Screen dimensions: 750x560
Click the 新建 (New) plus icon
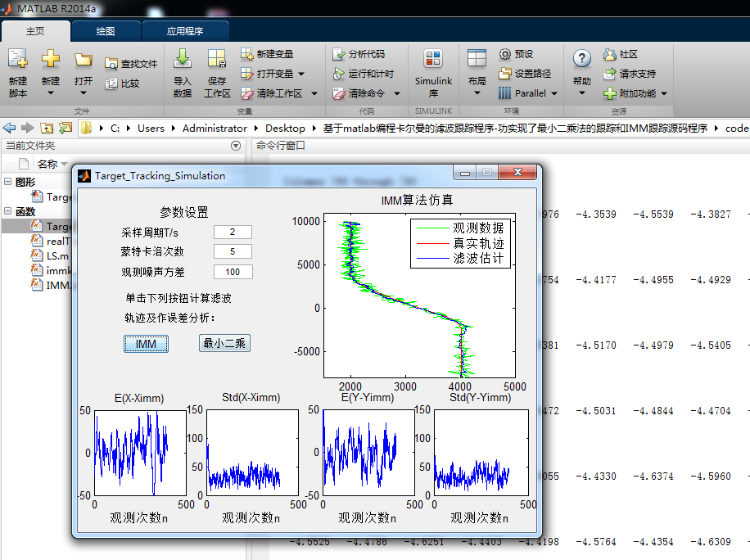click(50, 59)
